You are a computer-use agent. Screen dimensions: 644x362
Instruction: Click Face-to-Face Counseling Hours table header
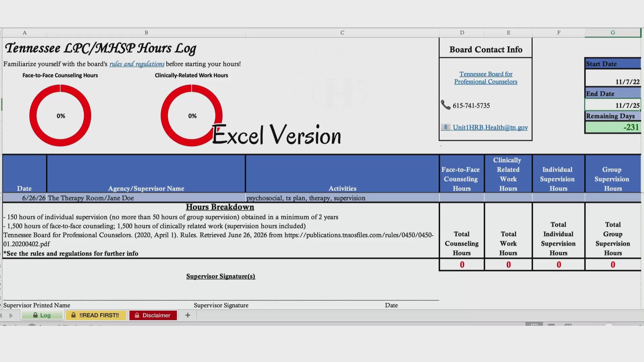[462, 174]
